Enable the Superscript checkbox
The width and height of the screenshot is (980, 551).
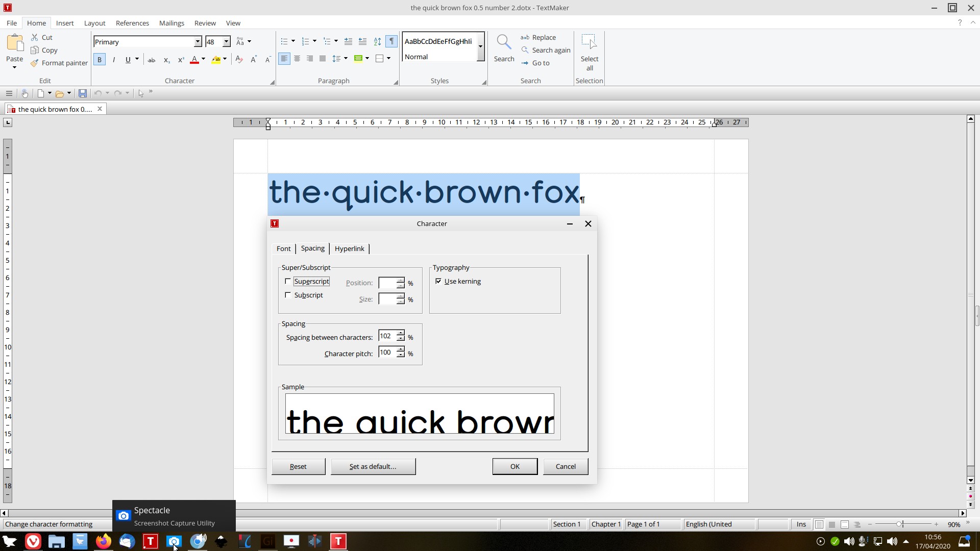click(288, 282)
